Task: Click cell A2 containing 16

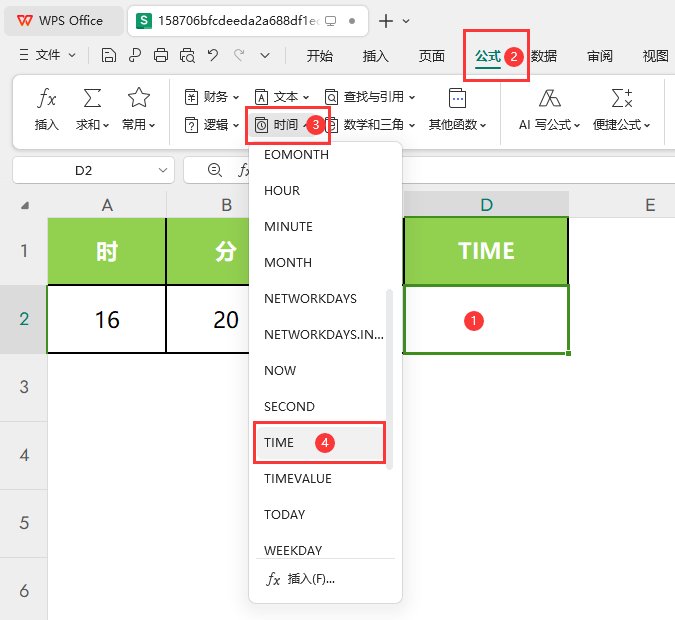Action: click(107, 319)
